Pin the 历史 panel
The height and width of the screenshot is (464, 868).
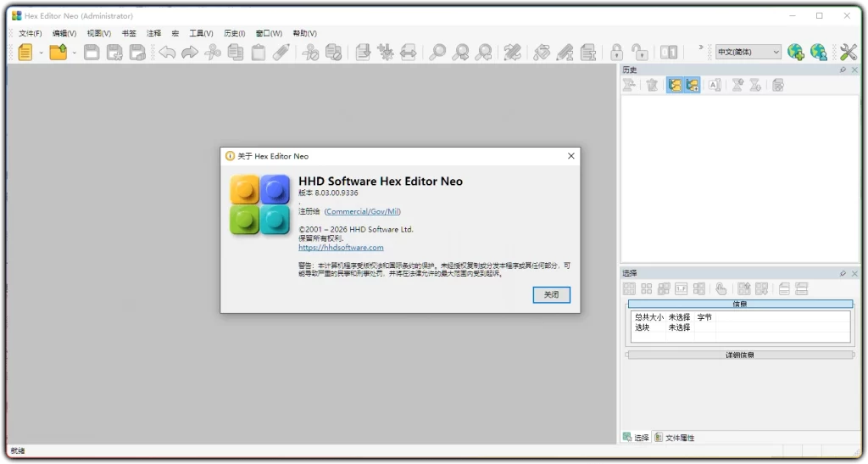(x=843, y=70)
